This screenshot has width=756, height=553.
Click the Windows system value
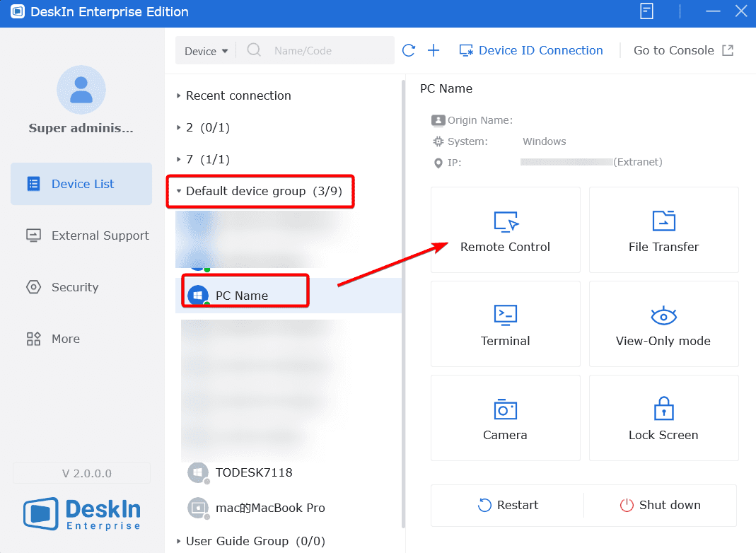coord(545,141)
